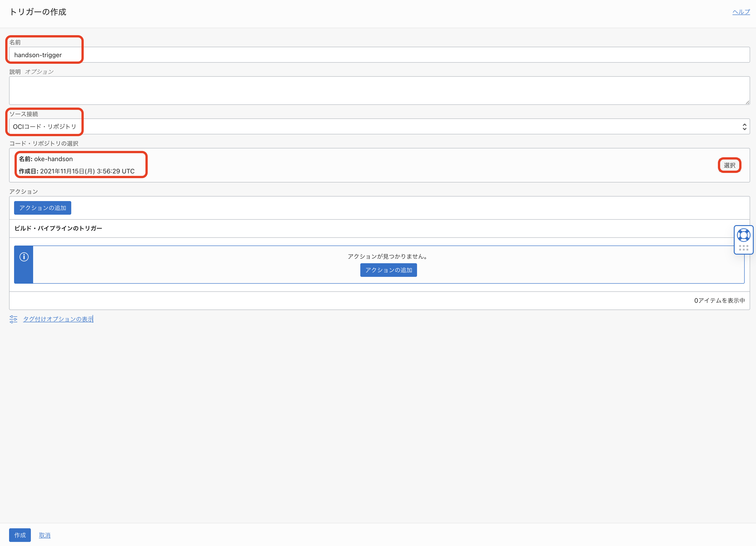Click the top アクションの追加 button

(43, 208)
